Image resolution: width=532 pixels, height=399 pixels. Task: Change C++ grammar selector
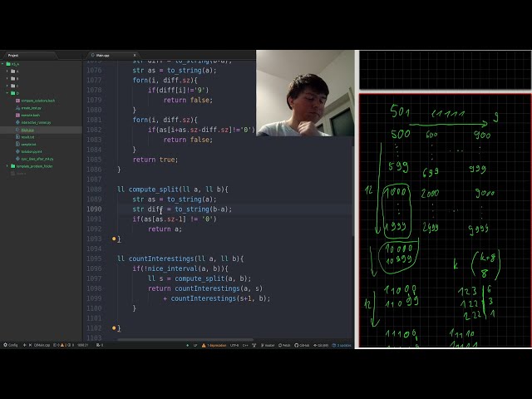coord(245,346)
